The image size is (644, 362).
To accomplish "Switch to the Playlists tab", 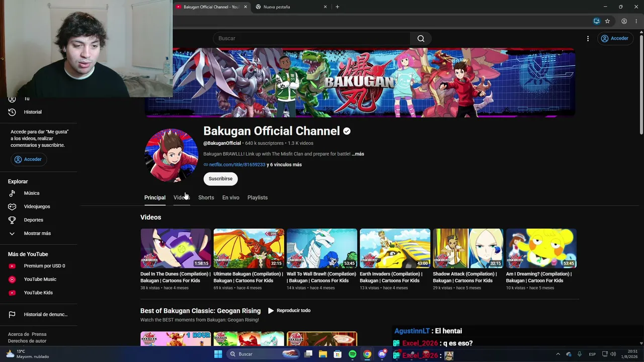I will (x=258, y=198).
